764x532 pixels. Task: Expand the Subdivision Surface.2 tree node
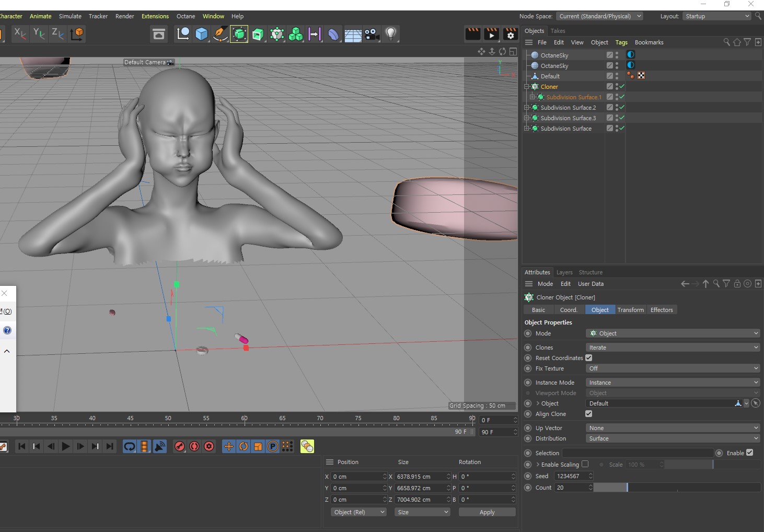coord(527,108)
